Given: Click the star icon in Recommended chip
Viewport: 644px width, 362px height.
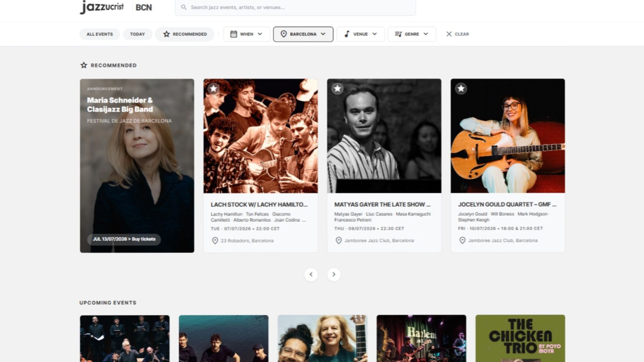Looking at the screenshot, I should pos(166,34).
